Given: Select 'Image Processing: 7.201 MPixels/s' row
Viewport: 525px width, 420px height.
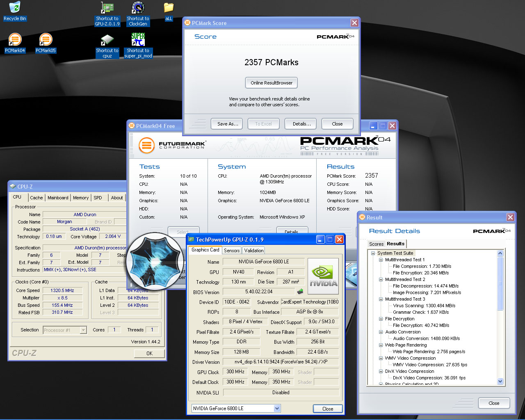Looking at the screenshot, I should [427, 292].
